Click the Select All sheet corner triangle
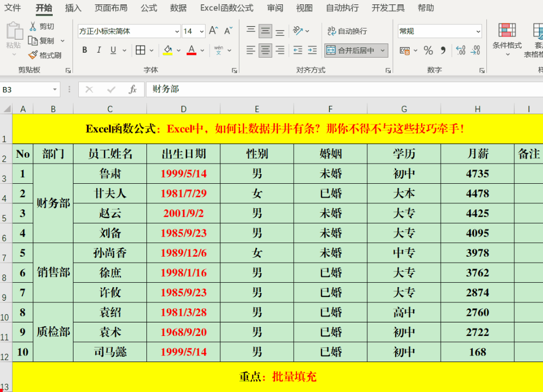Image resolution: width=543 pixels, height=392 pixels. coord(7,109)
